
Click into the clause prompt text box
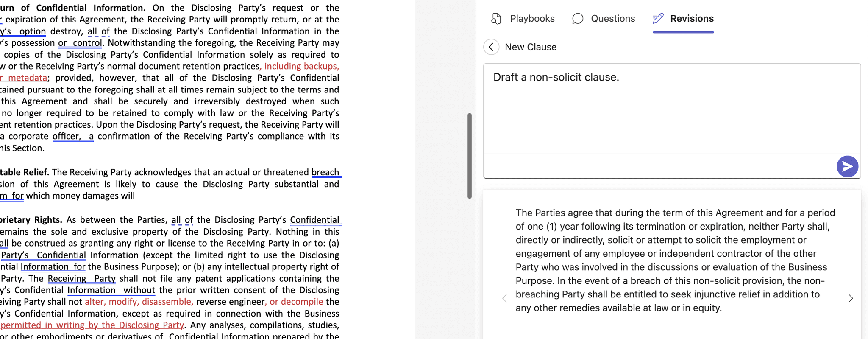pyautogui.click(x=671, y=108)
